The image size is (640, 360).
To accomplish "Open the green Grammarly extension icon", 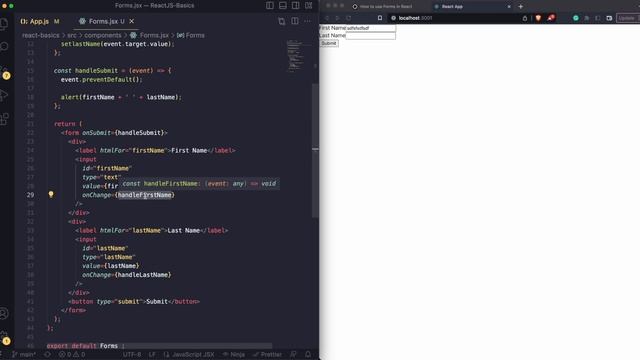I will pyautogui.click(x=576, y=18).
